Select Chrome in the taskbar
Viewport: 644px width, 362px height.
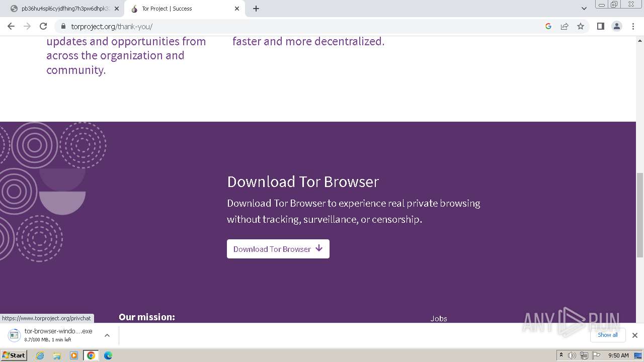coord(91,355)
